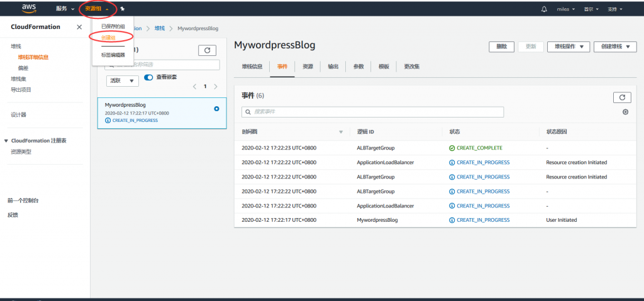644x301 pixels.
Task: Open the Resource Groups menu in the top bar
Action: click(97, 9)
